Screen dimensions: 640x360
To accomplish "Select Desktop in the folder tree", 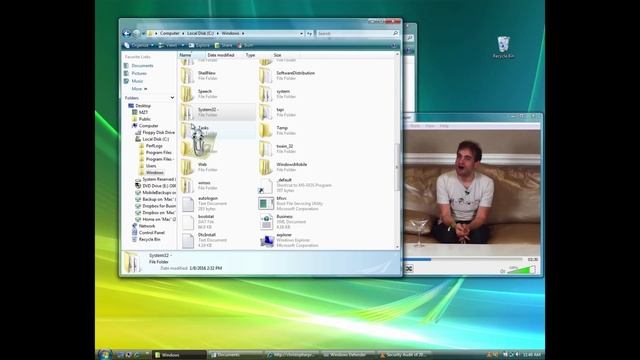I will coord(140,106).
